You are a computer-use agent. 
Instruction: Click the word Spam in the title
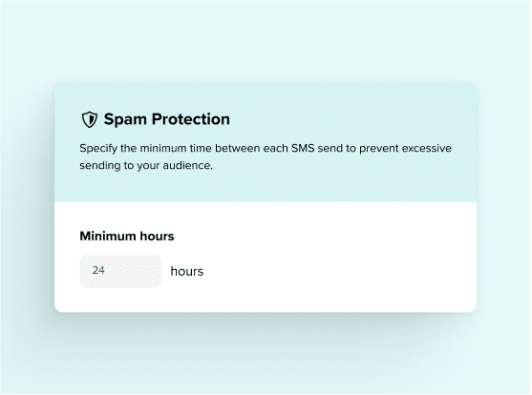coord(125,120)
